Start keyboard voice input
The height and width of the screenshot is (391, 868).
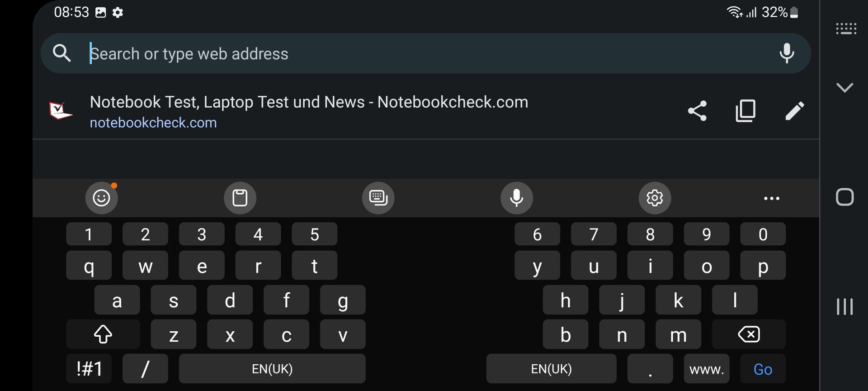[x=517, y=198]
